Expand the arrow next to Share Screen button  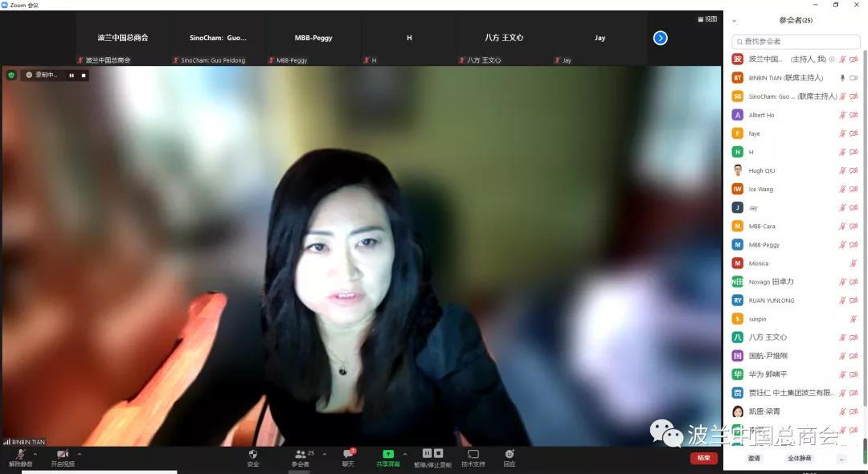pos(405,454)
